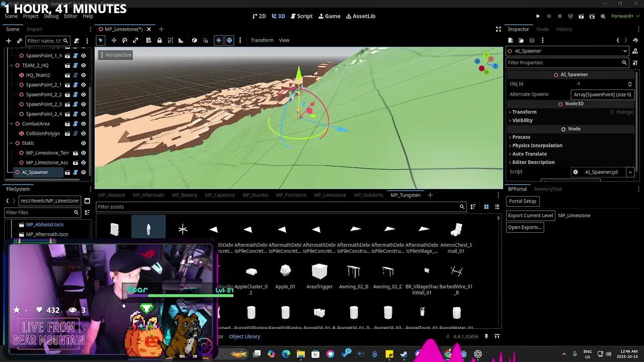Toggle visibility of CombatArea node
The height and width of the screenshot is (362, 644).
point(84,124)
